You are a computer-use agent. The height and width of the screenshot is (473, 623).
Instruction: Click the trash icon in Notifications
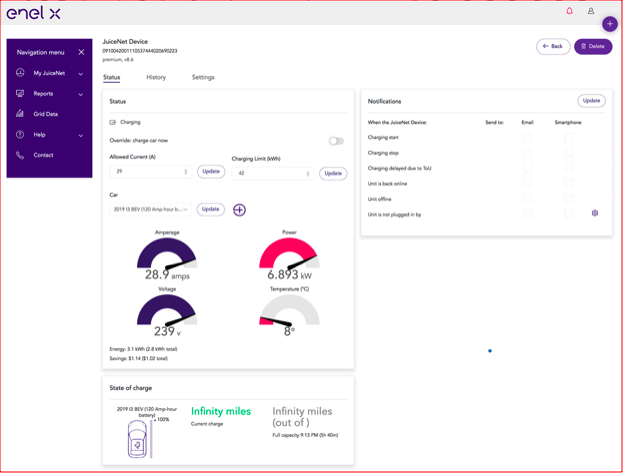click(595, 213)
